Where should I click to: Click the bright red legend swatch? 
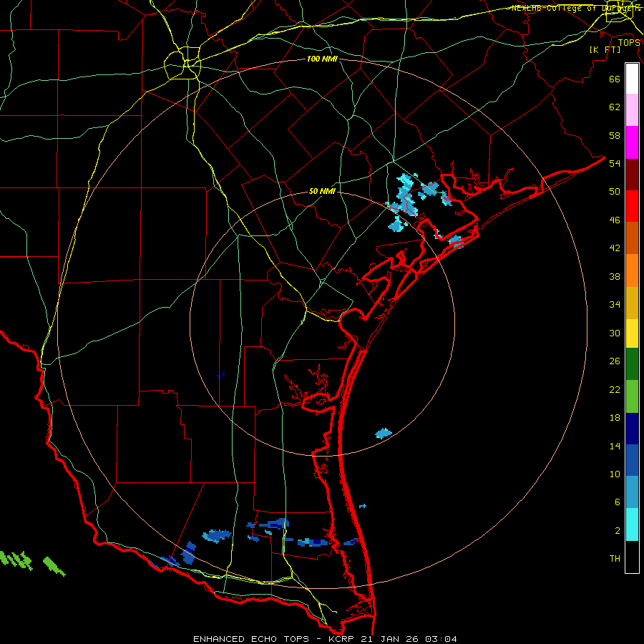point(632,206)
